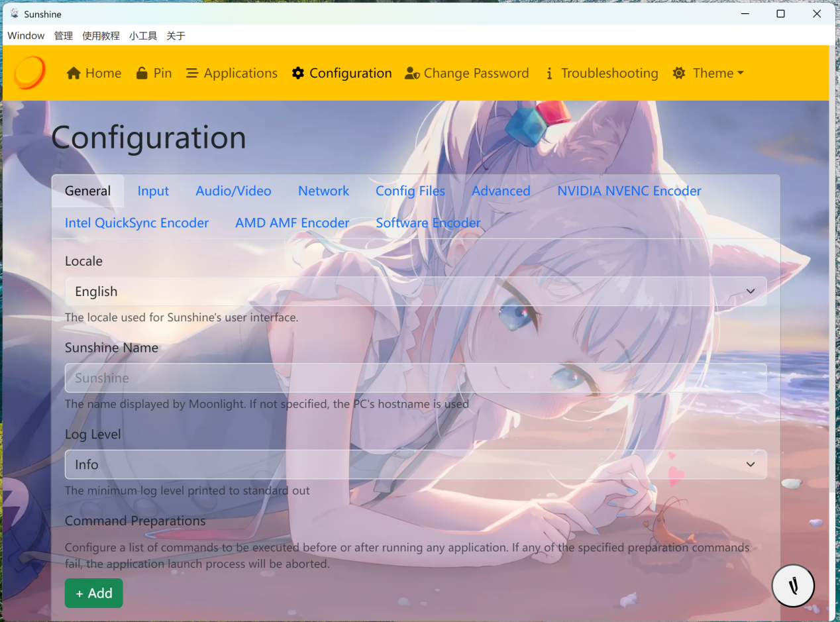Select the General tab
The image size is (840, 622).
click(87, 191)
